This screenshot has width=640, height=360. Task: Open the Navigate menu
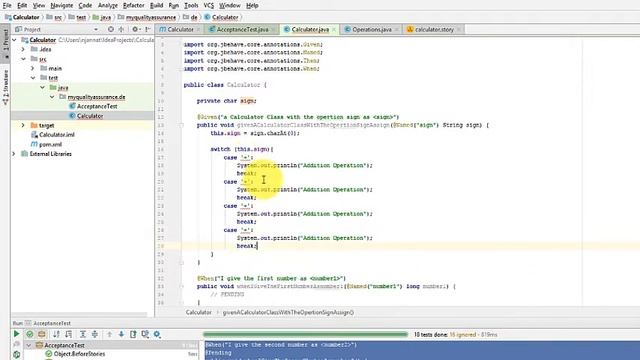tap(62, 5)
